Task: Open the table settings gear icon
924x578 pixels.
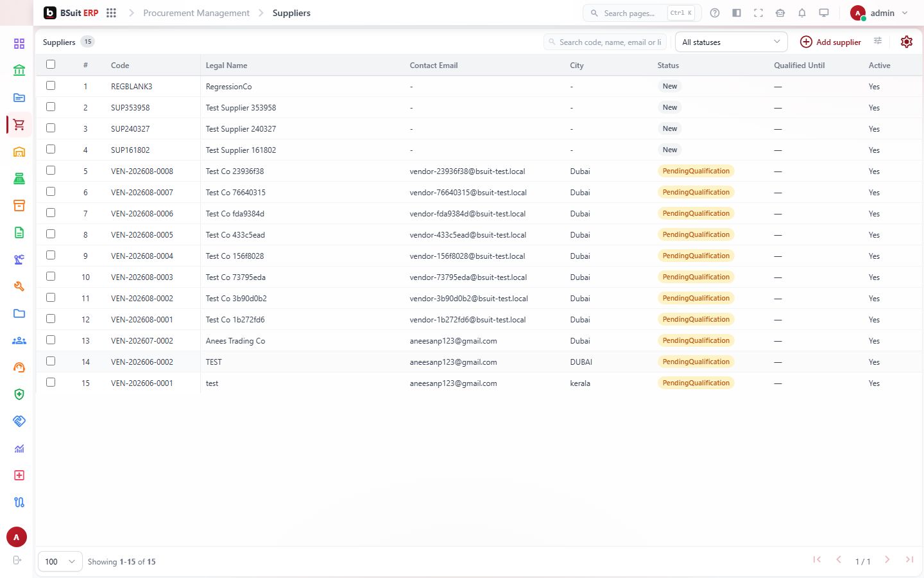Action: point(907,42)
